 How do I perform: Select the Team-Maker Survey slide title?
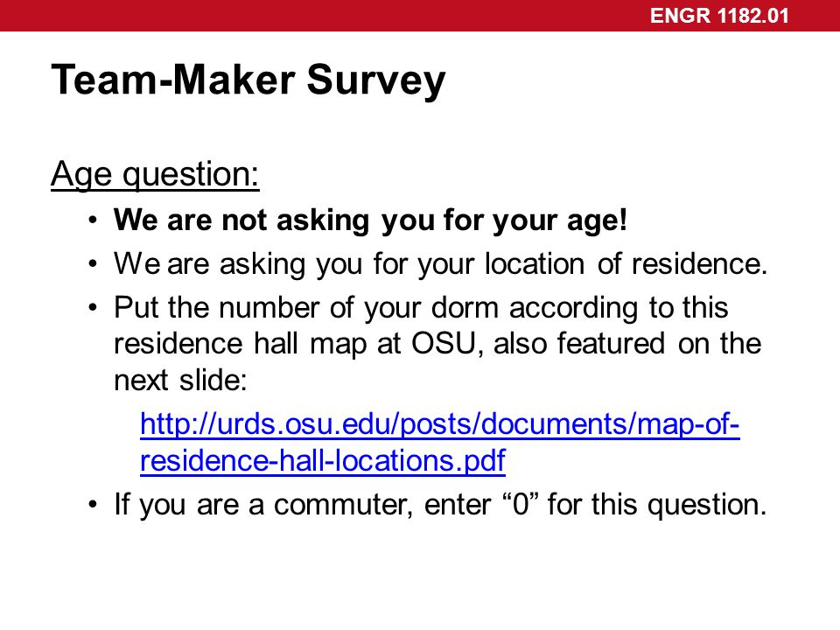pos(248,80)
